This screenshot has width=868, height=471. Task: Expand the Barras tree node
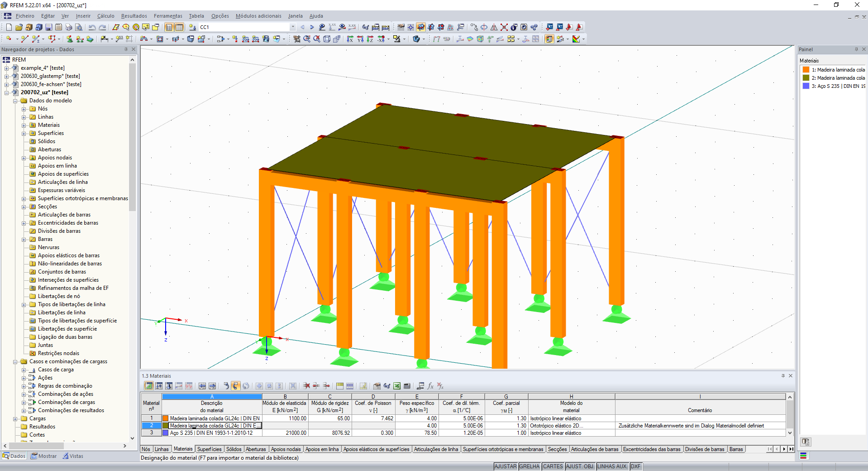24,239
